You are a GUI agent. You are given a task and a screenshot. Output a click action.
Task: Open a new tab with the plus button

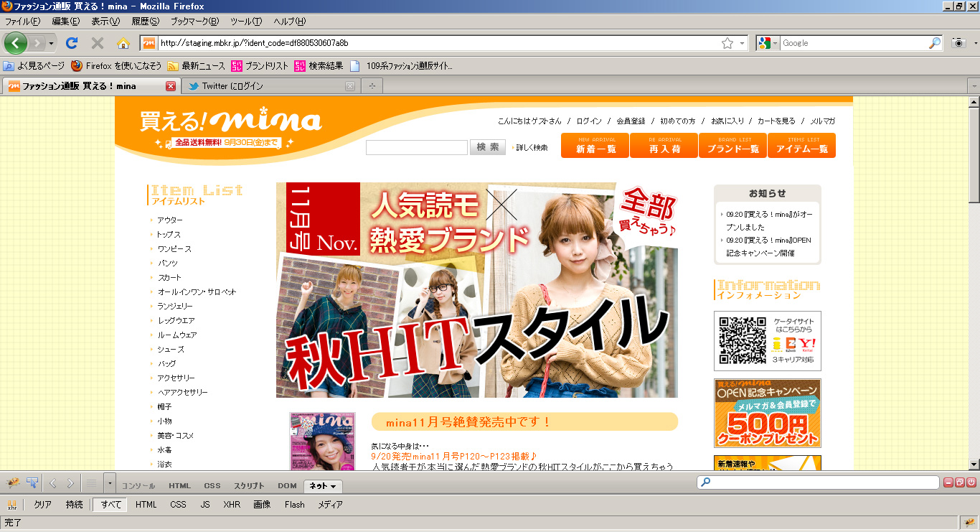click(372, 86)
